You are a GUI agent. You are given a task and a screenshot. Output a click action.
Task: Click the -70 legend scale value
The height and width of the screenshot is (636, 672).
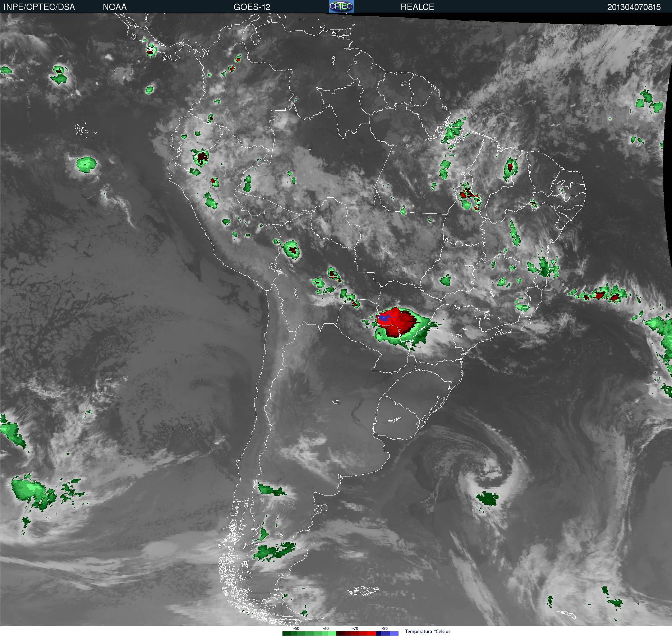[x=355, y=628]
